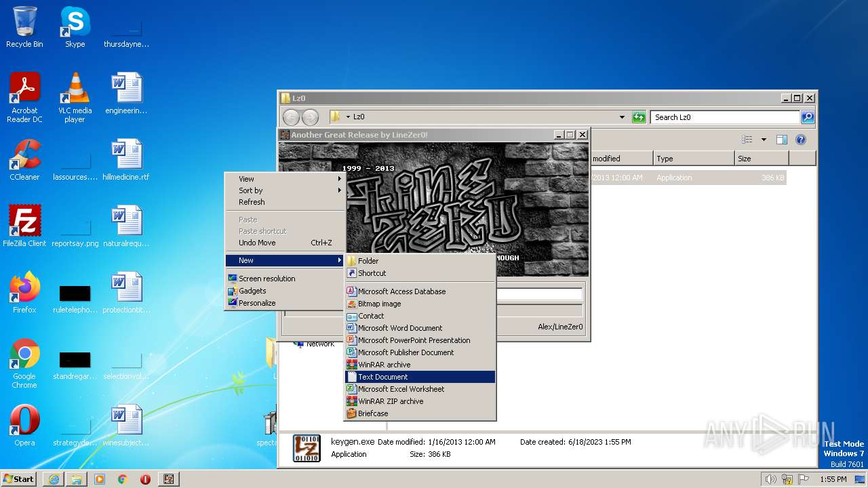Screen dimensions: 868x488
Task: Open the Firefox desktop shortcut
Action: (x=24, y=293)
